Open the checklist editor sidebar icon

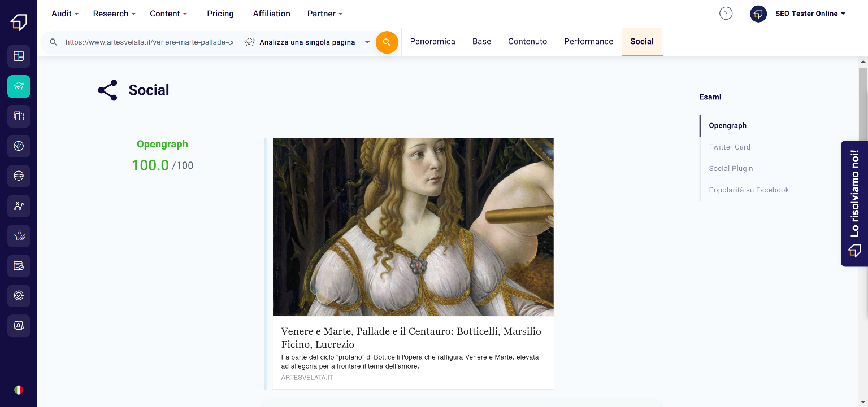click(19, 266)
